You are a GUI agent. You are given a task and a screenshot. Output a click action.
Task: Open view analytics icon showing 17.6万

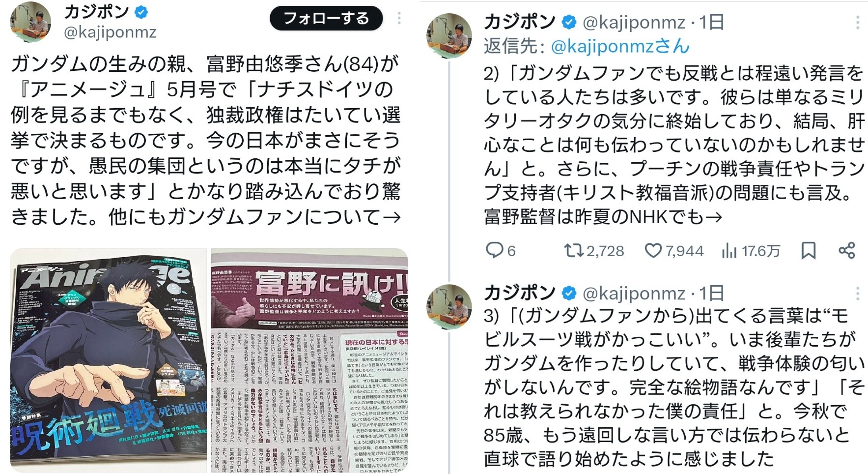point(729,251)
